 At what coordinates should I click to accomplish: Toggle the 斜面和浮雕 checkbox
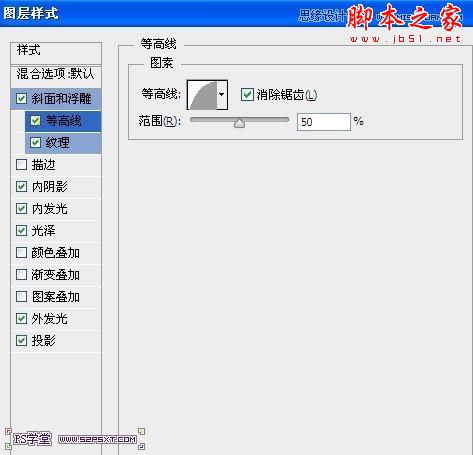coord(21,99)
